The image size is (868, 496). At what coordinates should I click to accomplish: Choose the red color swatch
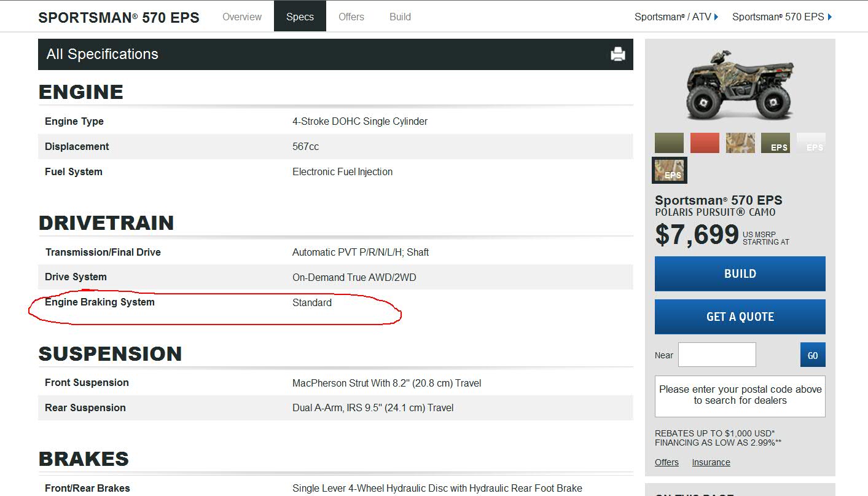[705, 143]
